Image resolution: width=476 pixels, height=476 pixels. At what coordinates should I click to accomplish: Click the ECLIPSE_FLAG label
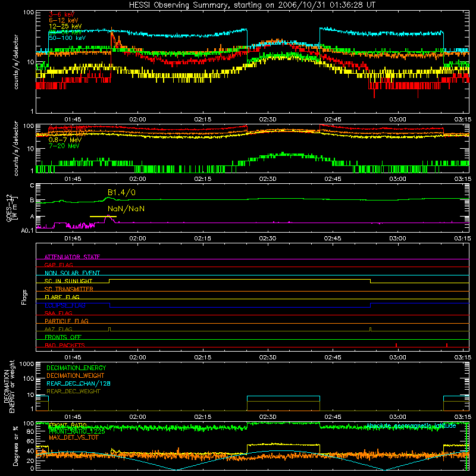tap(65, 305)
